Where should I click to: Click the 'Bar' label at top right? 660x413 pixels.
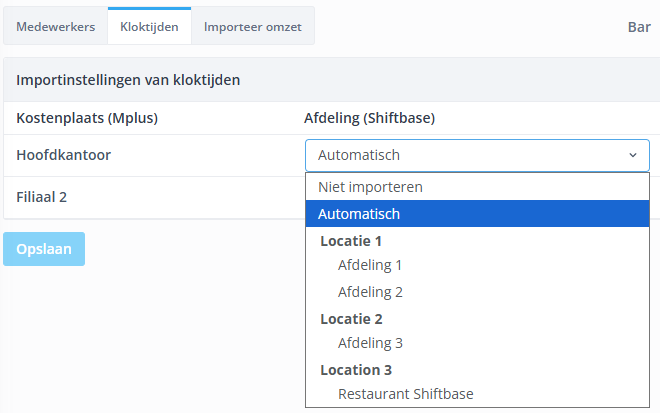(639, 27)
